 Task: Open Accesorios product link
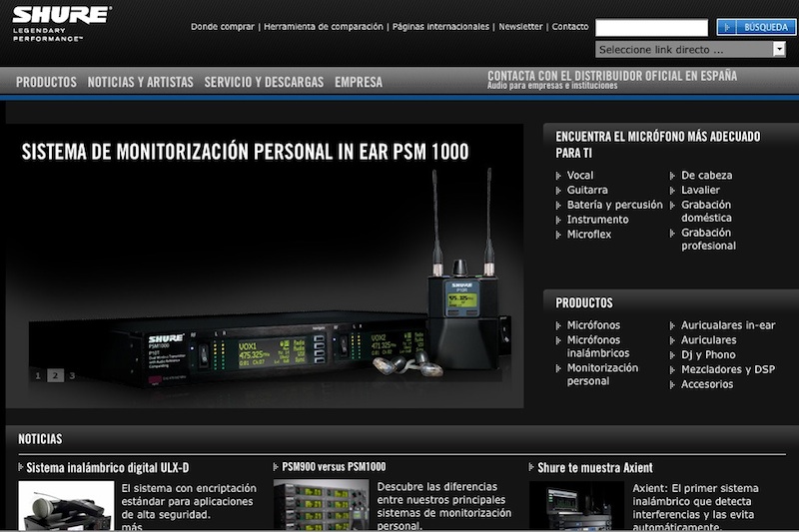point(707,384)
